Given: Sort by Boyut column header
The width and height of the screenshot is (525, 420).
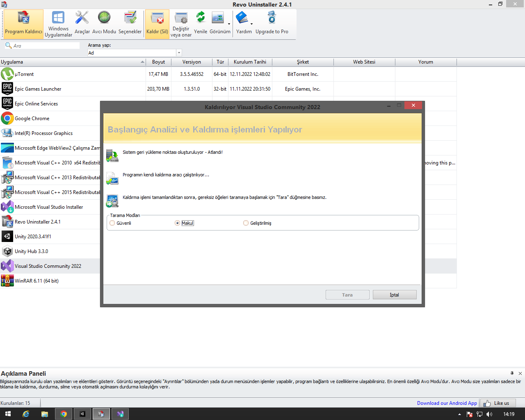Looking at the screenshot, I should pos(159,62).
